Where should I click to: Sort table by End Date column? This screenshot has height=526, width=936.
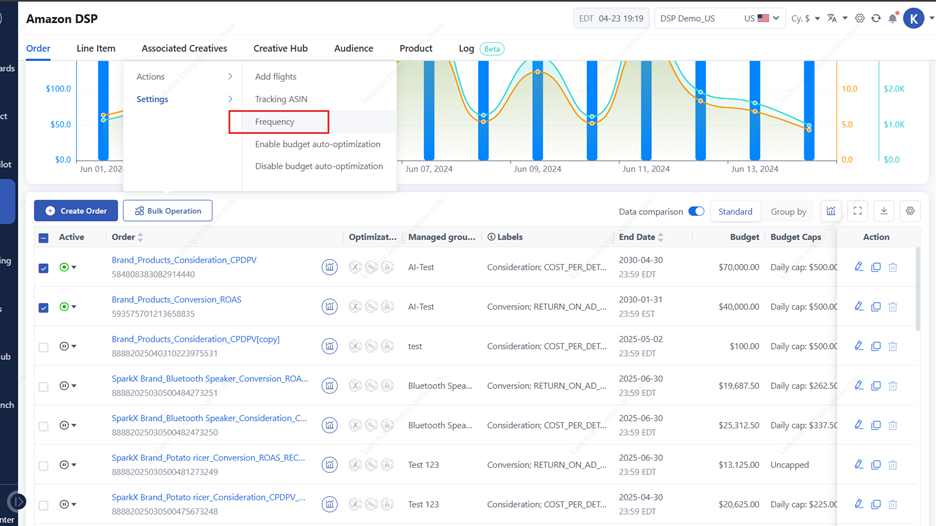(660, 238)
